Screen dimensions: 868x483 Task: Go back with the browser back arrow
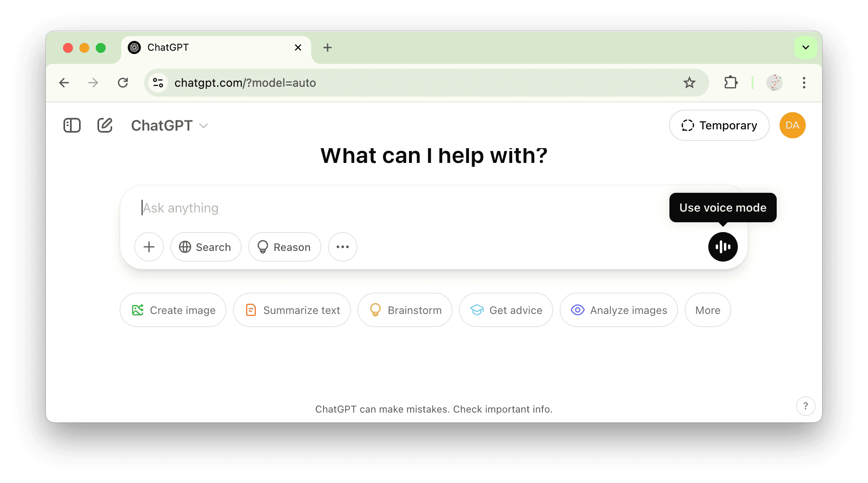coord(64,83)
